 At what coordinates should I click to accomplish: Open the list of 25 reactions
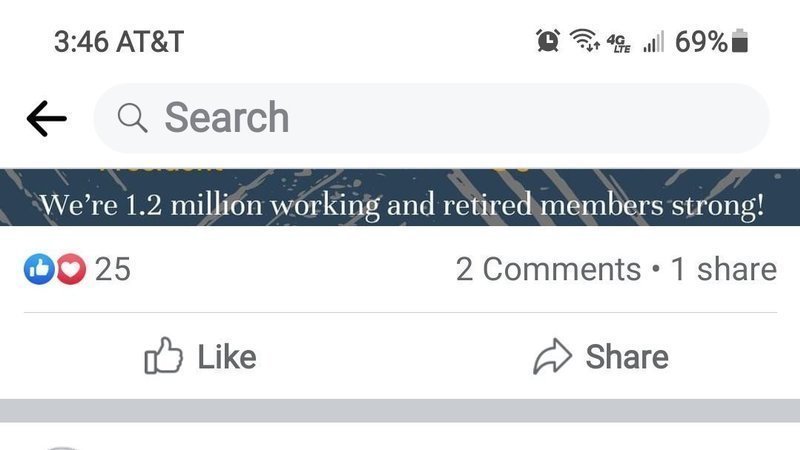pos(112,269)
